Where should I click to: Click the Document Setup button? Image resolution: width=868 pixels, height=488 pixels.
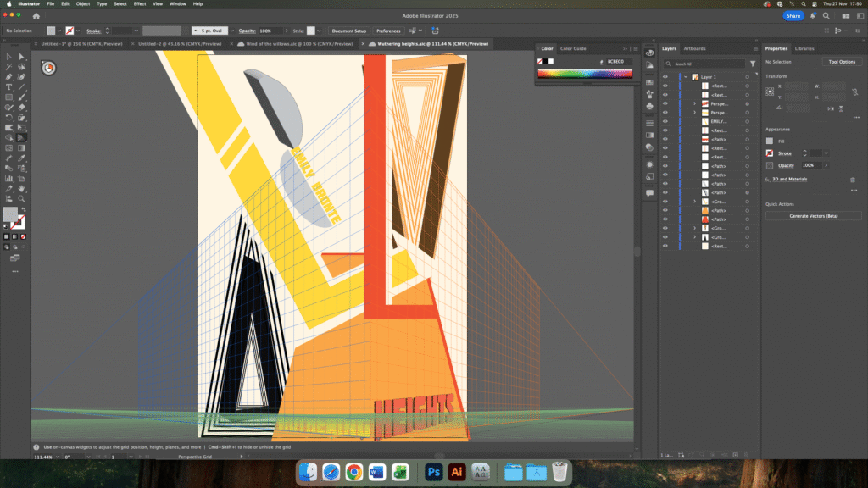point(348,30)
